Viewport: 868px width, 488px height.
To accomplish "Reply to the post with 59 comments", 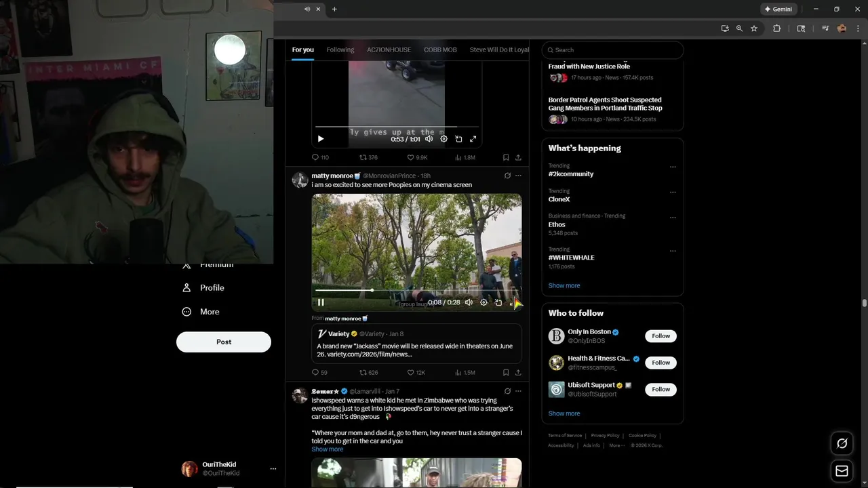I will tap(319, 372).
